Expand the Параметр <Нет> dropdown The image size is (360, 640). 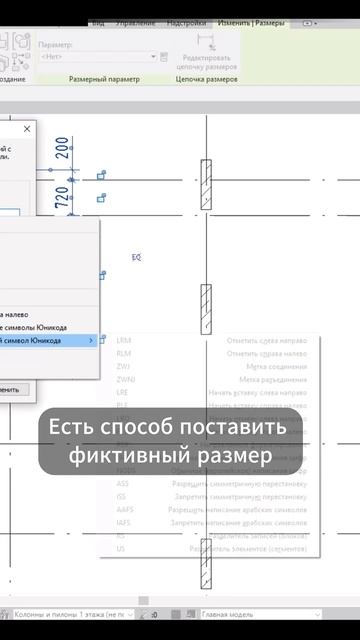98,57
